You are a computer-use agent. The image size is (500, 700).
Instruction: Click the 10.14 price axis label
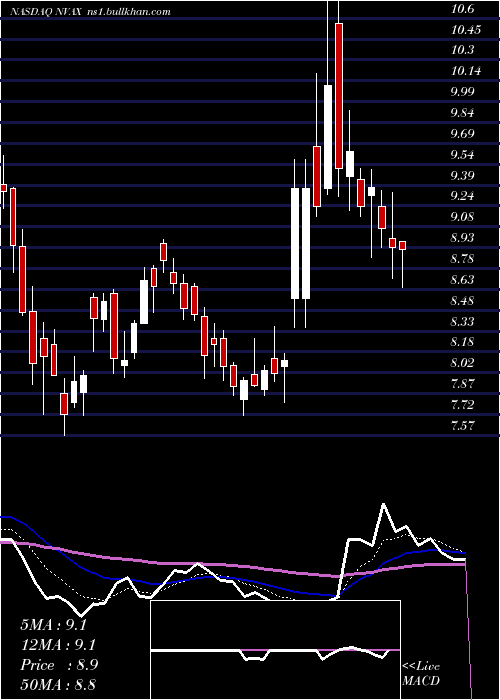coord(466,71)
